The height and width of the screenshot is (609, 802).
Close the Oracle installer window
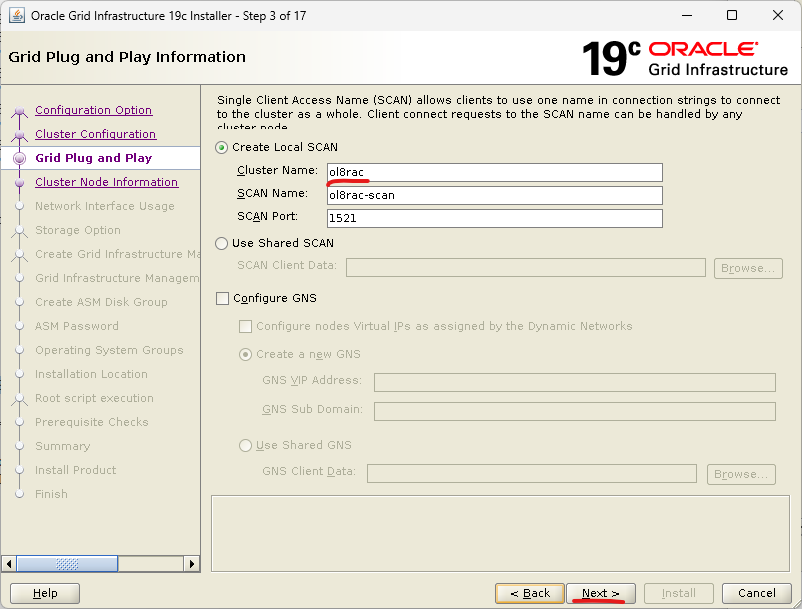(x=777, y=15)
